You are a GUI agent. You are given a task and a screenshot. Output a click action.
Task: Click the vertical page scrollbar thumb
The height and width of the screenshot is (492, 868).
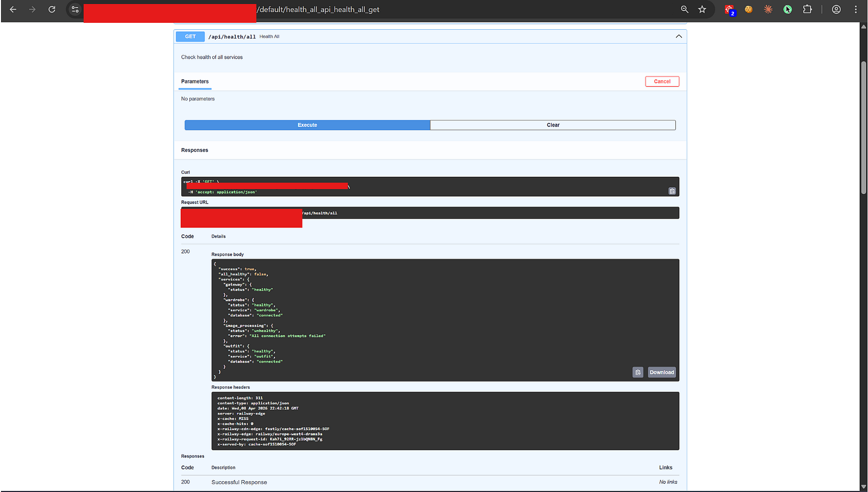pyautogui.click(x=864, y=127)
